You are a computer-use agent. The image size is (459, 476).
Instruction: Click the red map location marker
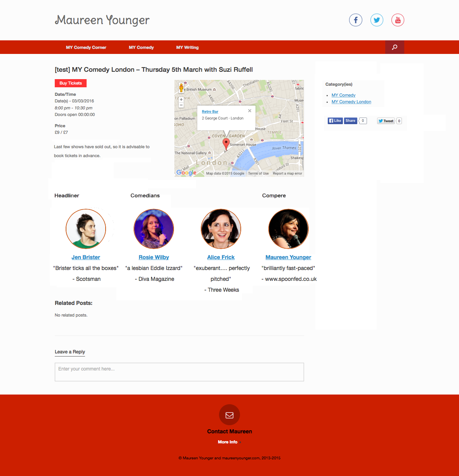click(226, 144)
